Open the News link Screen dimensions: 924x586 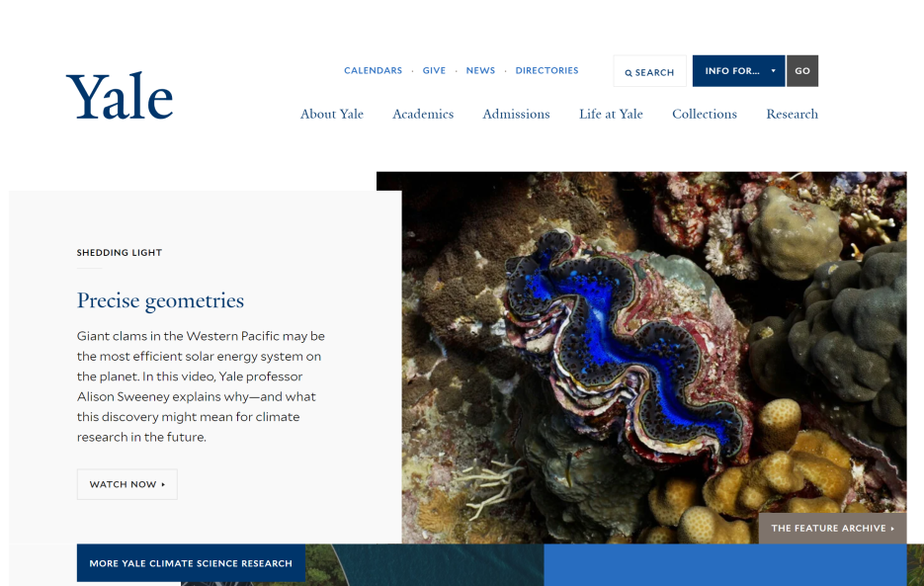pyautogui.click(x=480, y=70)
